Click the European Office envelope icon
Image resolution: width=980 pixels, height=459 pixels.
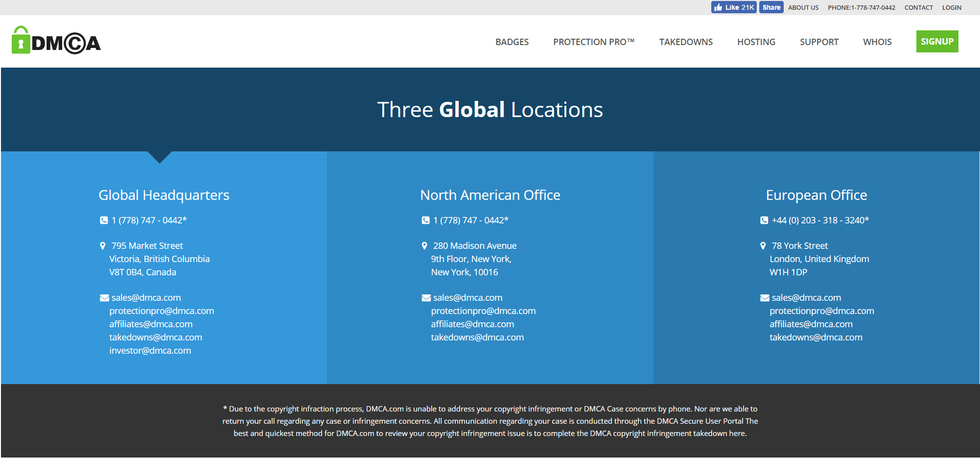tap(764, 298)
